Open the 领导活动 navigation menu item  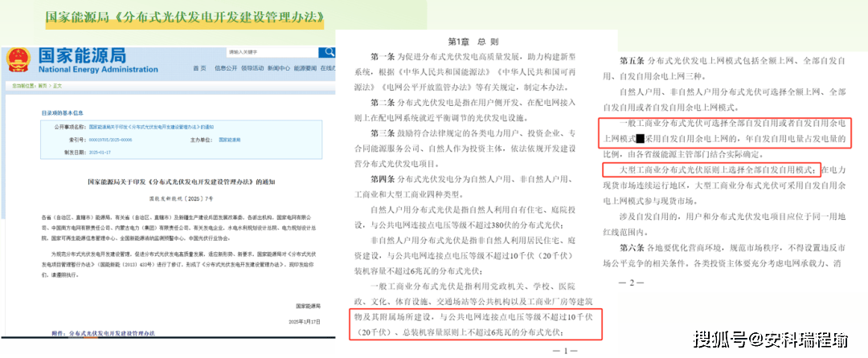coord(252,68)
